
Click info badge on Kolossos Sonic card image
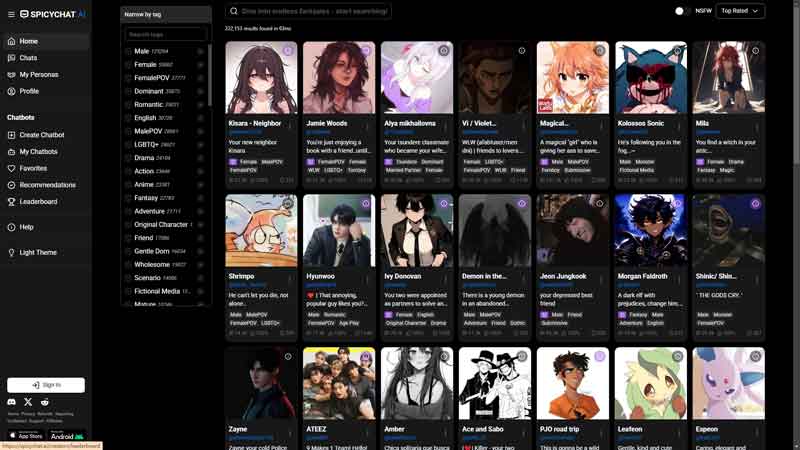coord(678,51)
